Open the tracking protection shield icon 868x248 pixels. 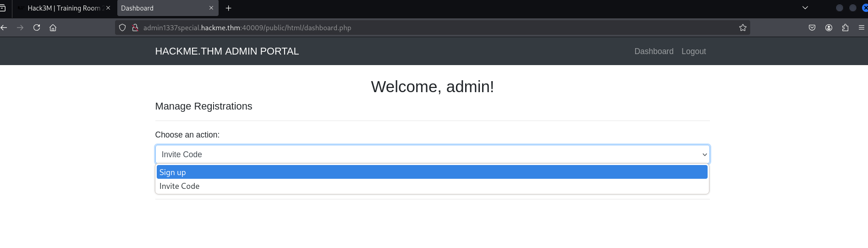(122, 28)
